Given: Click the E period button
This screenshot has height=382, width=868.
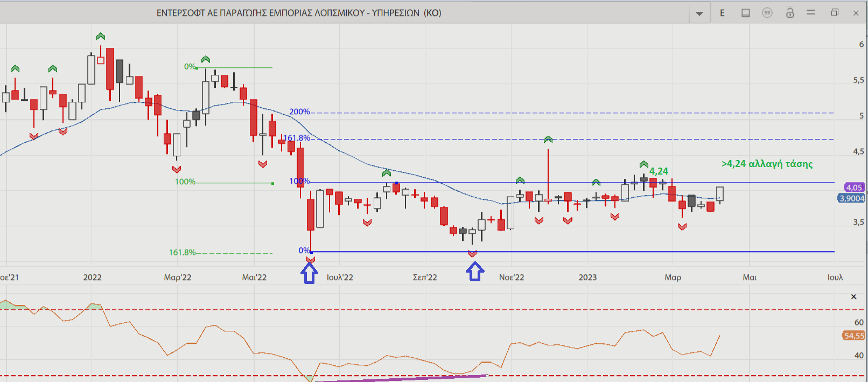Looking at the screenshot, I should [722, 13].
